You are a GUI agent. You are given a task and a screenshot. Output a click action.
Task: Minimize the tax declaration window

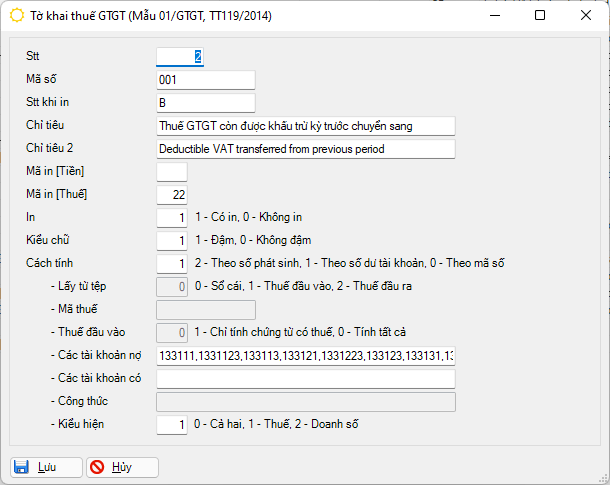(494, 16)
